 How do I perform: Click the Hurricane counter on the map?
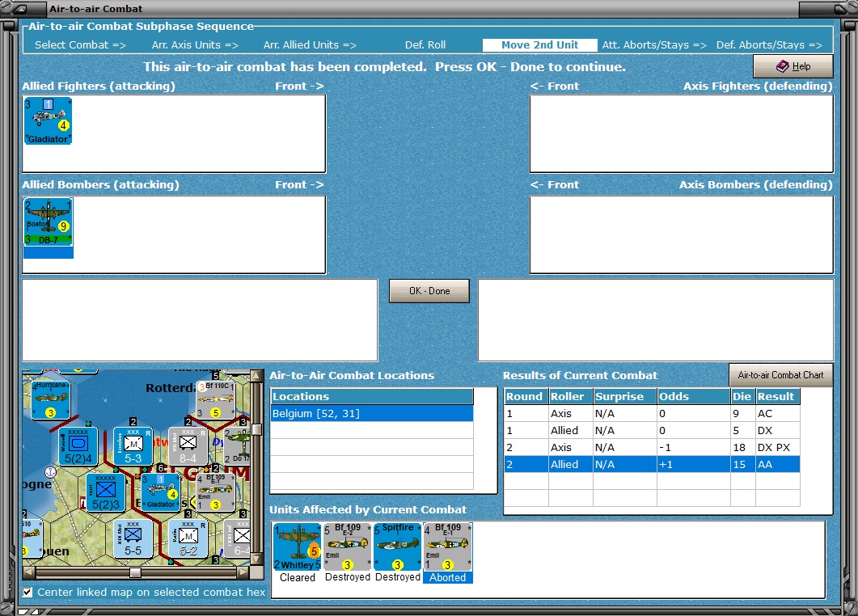[50, 399]
